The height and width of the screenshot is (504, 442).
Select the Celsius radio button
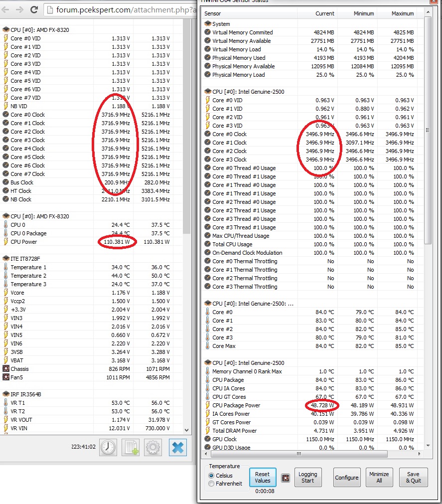pos(211,476)
